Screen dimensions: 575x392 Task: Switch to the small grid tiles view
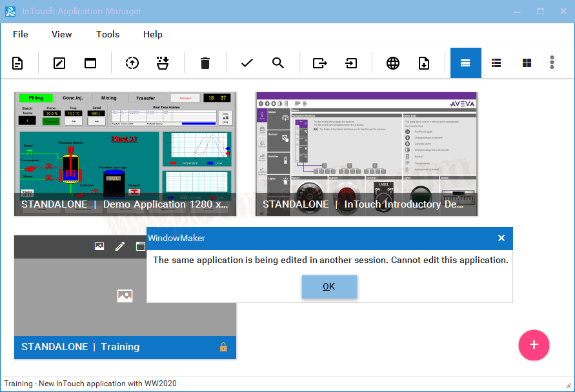(527, 63)
